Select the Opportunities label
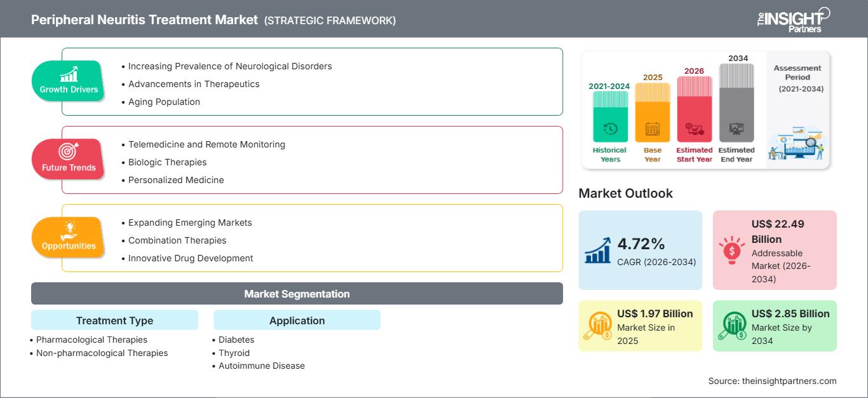Viewport: 868px width, 398px height. point(69,246)
